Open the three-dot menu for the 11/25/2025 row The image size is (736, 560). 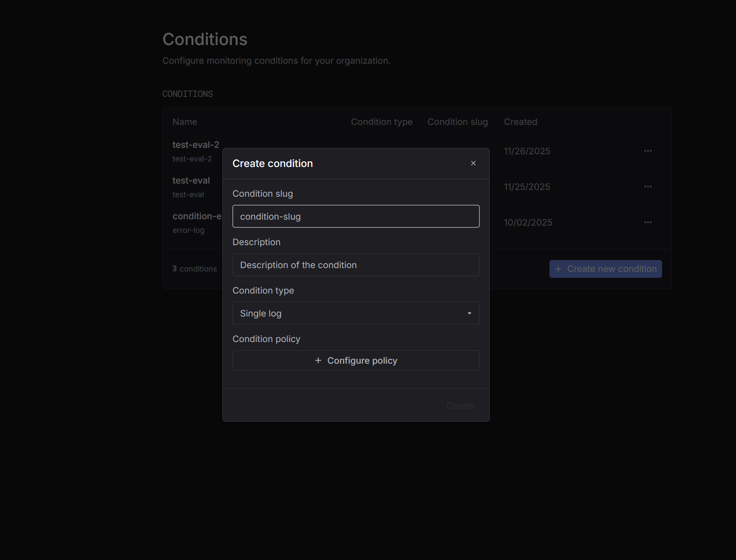coord(648,187)
